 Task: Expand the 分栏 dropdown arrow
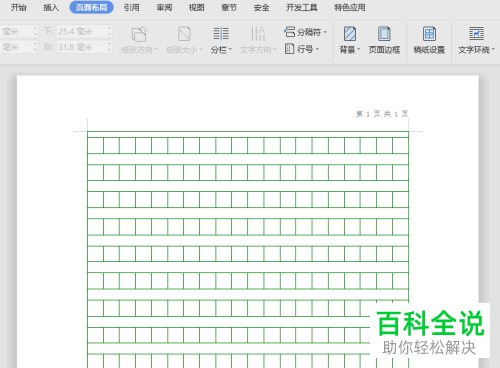point(230,50)
